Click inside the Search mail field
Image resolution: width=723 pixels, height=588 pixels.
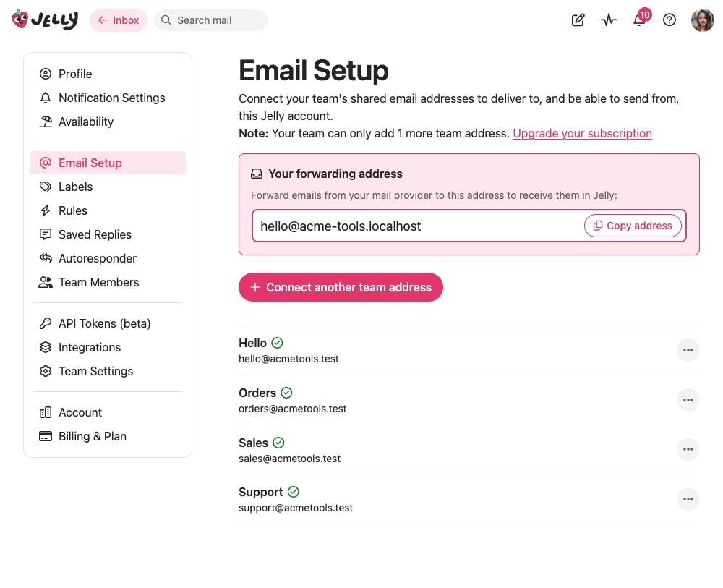(x=211, y=20)
